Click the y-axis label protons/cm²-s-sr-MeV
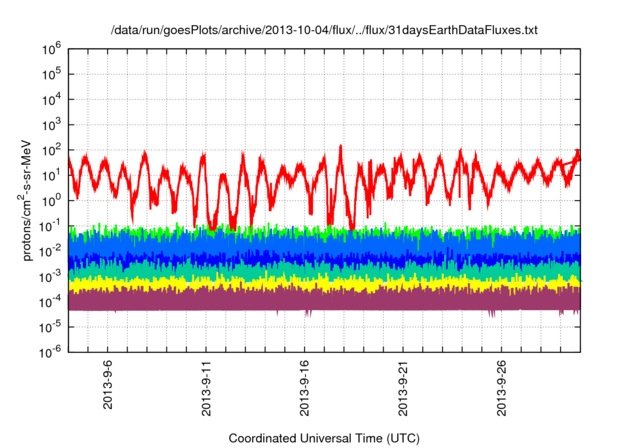This screenshot has height=448, width=640. [26, 200]
